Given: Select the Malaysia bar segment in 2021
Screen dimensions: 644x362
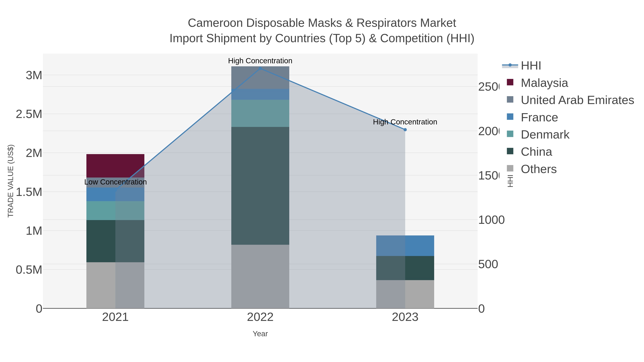Looking at the screenshot, I should pos(115,166).
